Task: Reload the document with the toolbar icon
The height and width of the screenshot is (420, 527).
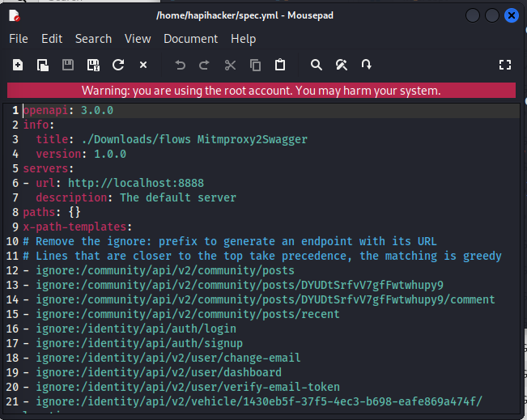Action: coord(118,65)
